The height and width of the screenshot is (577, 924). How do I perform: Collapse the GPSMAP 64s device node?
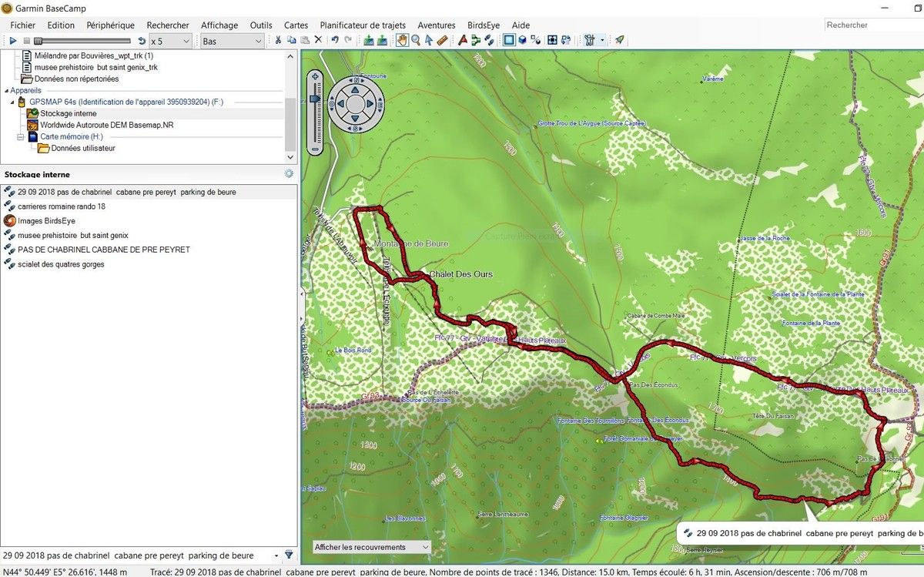click(x=12, y=102)
